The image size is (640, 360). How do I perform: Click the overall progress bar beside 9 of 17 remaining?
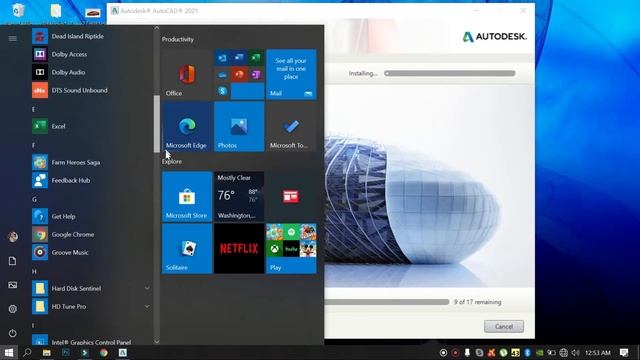[387, 302]
